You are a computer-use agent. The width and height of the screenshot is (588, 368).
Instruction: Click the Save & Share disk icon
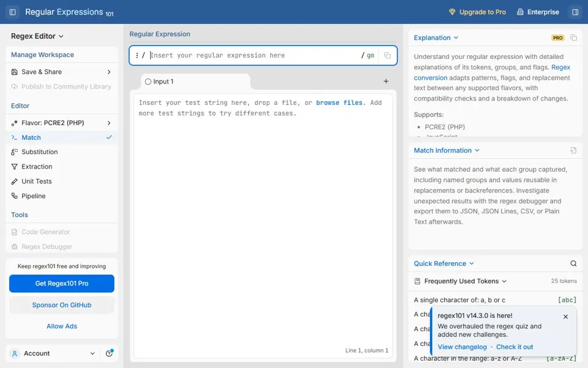[x=14, y=72]
